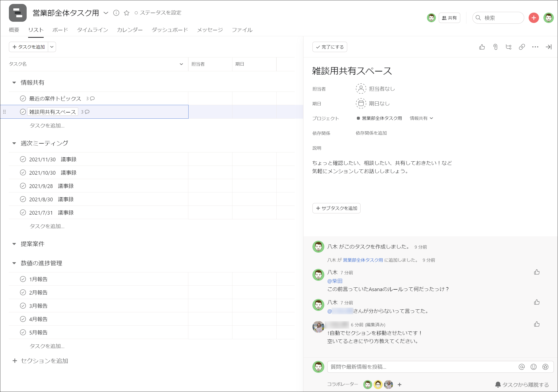
Task: Click the 完了にする button
Action: pyautogui.click(x=330, y=47)
